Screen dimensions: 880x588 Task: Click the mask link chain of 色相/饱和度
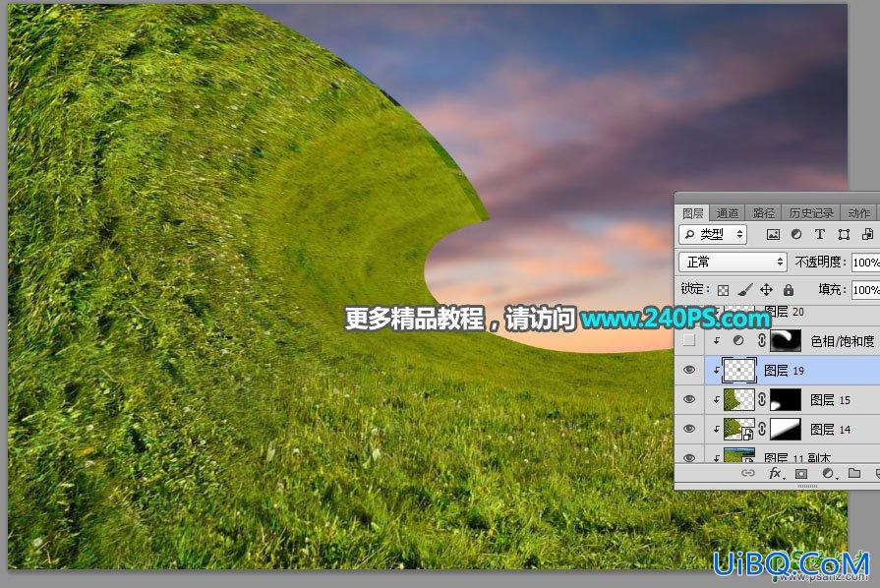pos(762,340)
